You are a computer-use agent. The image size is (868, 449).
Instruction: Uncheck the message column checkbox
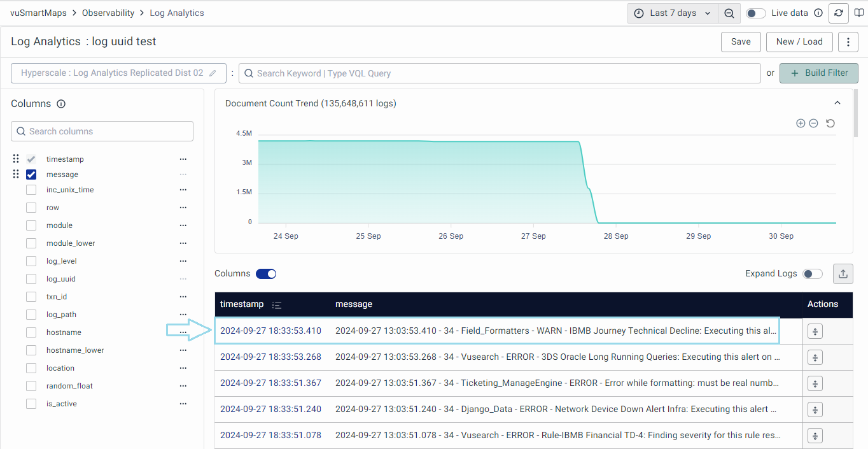pyautogui.click(x=31, y=175)
